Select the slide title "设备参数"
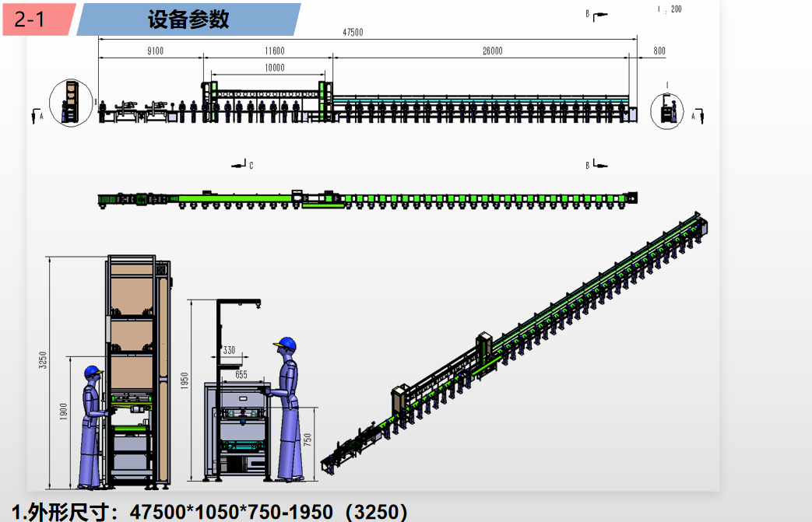Image resolution: width=812 pixels, height=522 pixels. [x=188, y=19]
